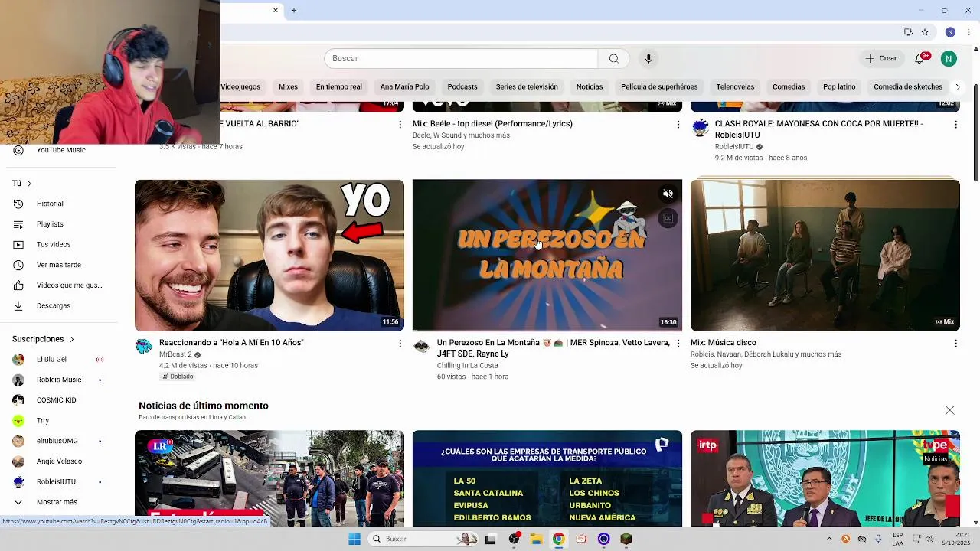Select Comedia de sketches chip
This screenshot has width=980, height=551.
pos(908,86)
